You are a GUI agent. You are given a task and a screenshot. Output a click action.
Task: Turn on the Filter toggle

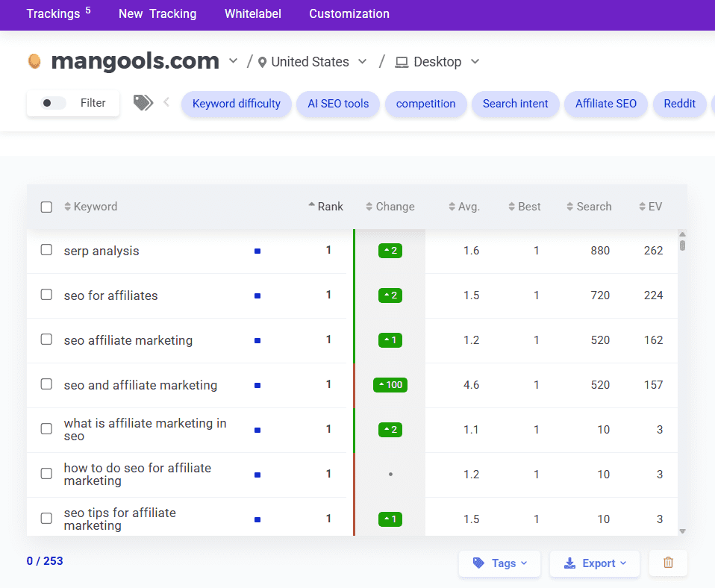(51, 103)
